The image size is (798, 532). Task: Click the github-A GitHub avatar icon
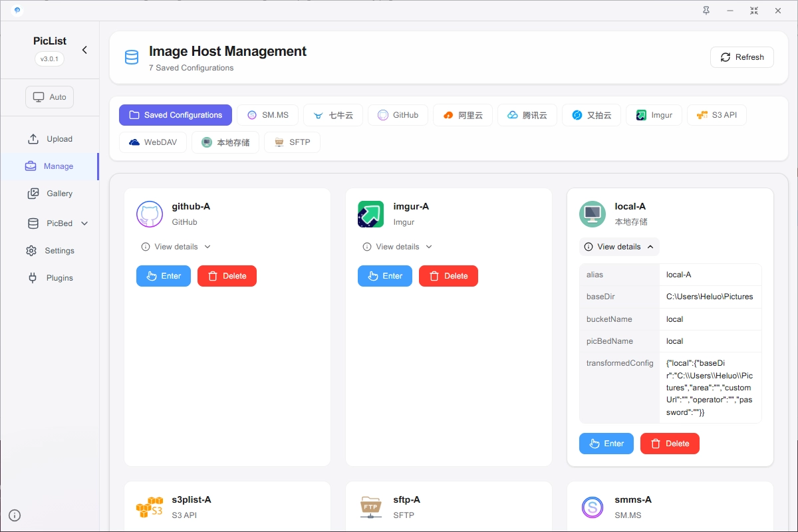[150, 214]
